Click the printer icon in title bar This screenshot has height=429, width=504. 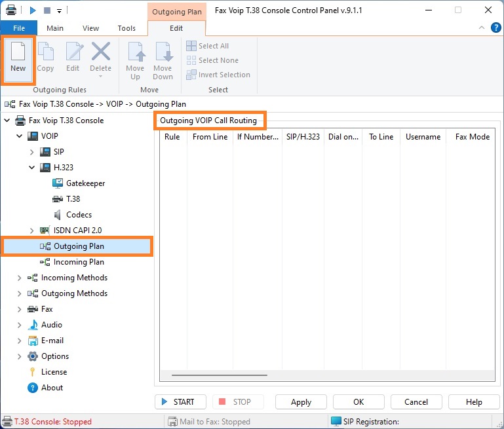pyautogui.click(x=11, y=10)
